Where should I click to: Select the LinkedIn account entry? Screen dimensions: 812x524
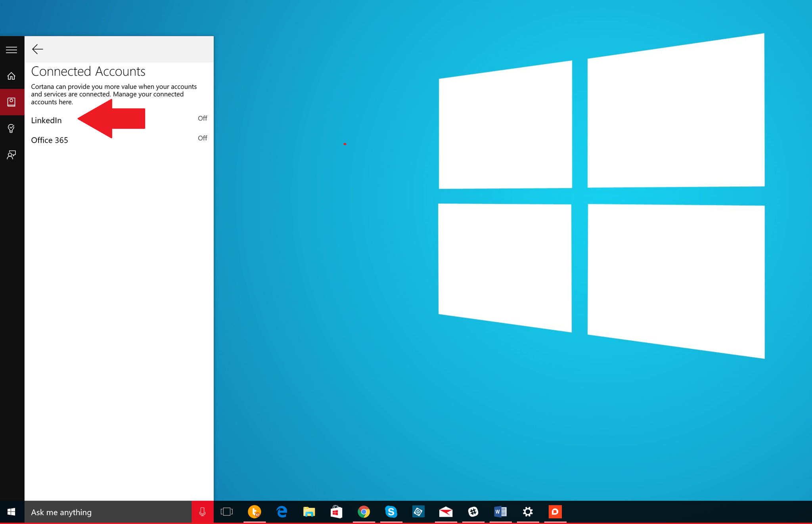pos(46,120)
